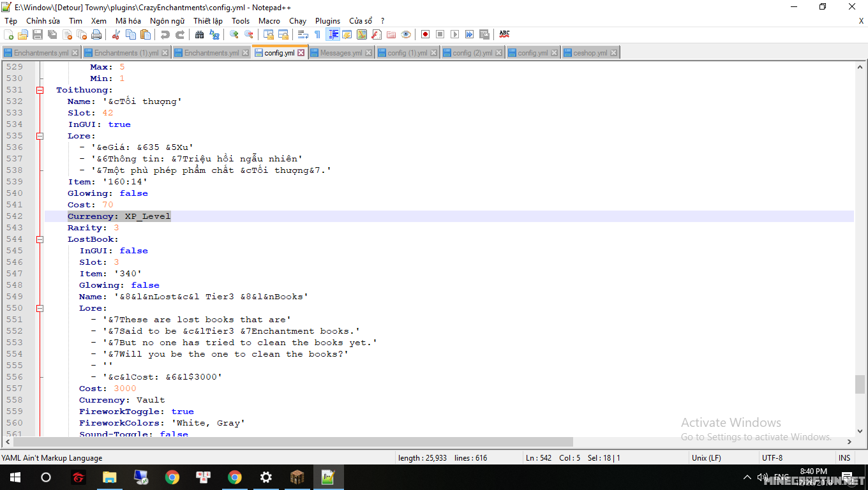Click the Paste toolbar icon
This screenshot has height=490, width=868.
[146, 34]
